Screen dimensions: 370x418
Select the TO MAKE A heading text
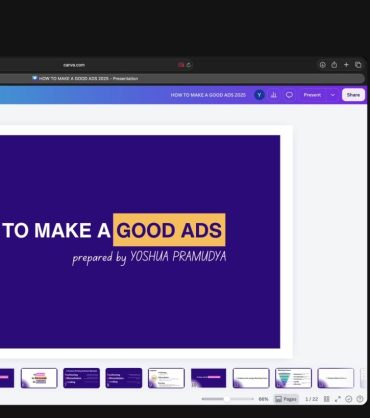click(x=57, y=230)
